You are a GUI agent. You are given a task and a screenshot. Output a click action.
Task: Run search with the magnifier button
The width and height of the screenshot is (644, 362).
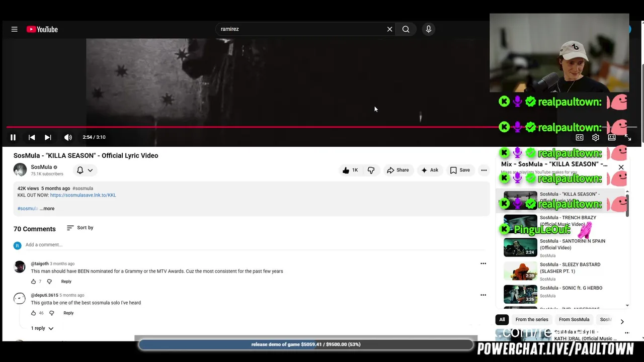[406, 29]
